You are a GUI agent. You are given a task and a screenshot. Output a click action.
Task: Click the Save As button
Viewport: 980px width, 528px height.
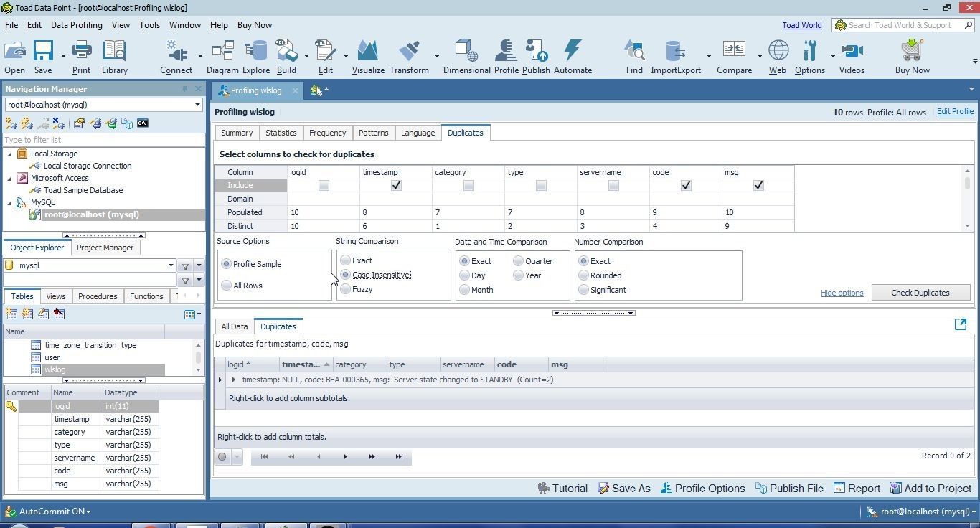pos(623,489)
